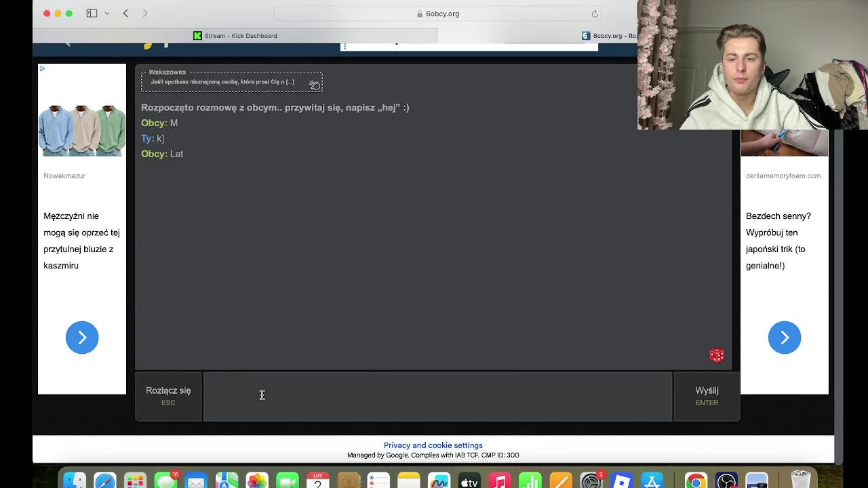Click the chat message Ty: k]
Image resolution: width=868 pixels, height=488 pixels.
tap(153, 138)
